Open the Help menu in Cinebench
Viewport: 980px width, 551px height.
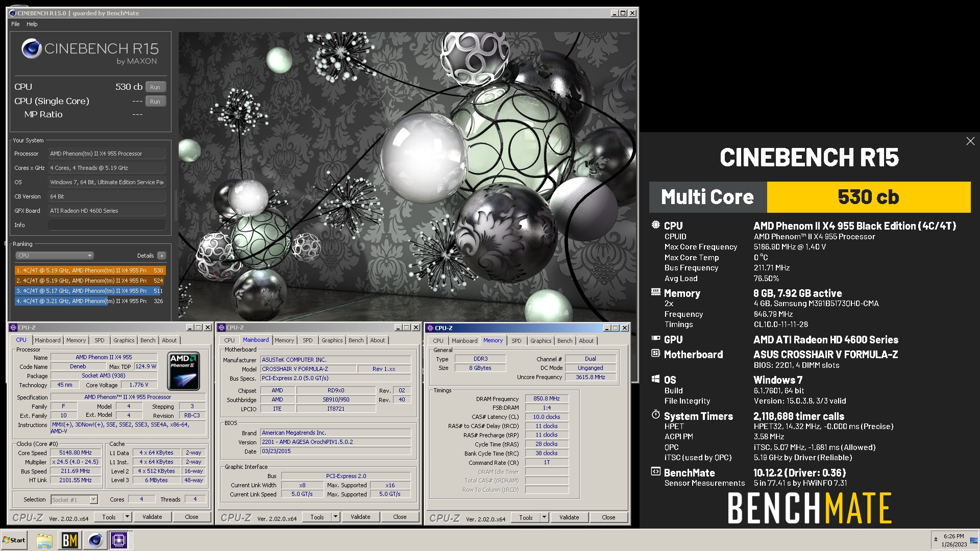click(32, 24)
